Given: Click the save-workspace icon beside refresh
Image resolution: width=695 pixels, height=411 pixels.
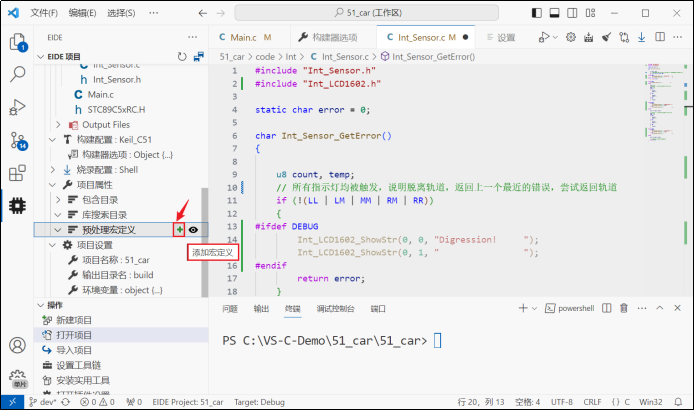Looking at the screenshot, I should pyautogui.click(x=199, y=57).
